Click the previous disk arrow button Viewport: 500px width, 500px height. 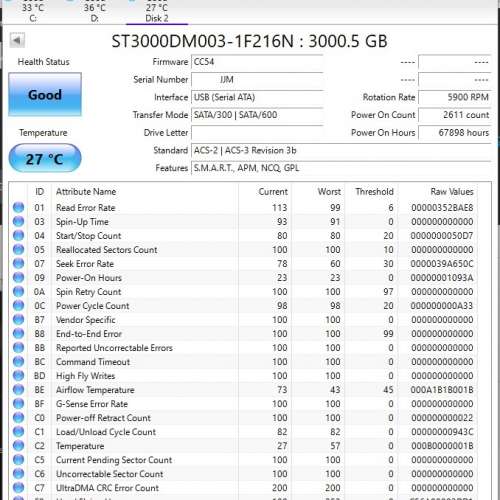[17, 41]
